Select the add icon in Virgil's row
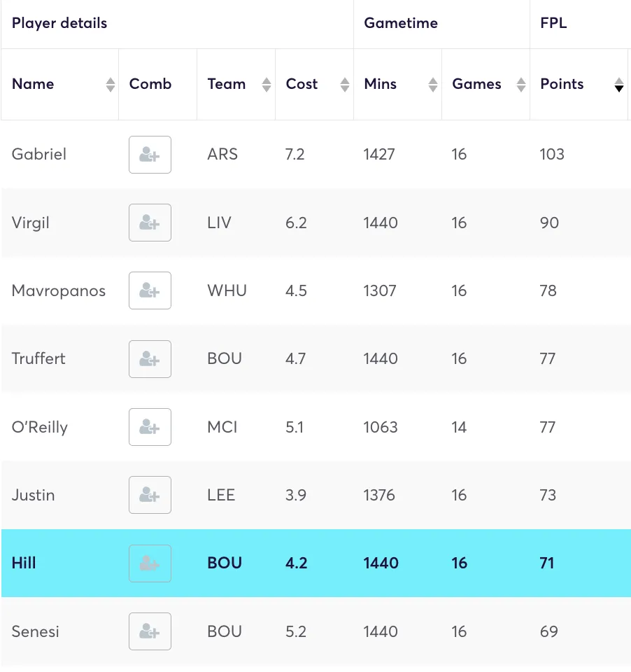This screenshot has height=672, width=631. point(150,223)
